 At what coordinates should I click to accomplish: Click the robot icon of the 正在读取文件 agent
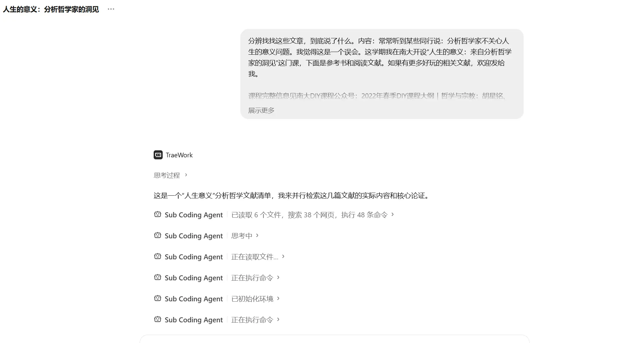pos(158,256)
